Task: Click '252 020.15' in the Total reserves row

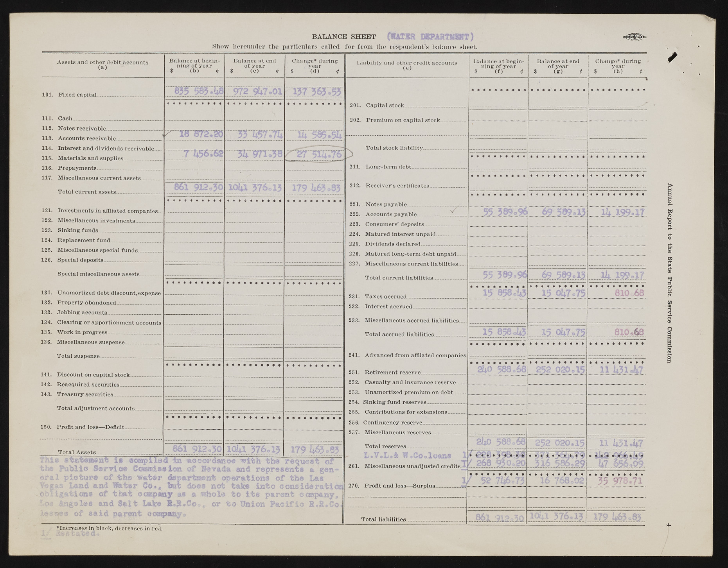Action: pyautogui.click(x=560, y=443)
